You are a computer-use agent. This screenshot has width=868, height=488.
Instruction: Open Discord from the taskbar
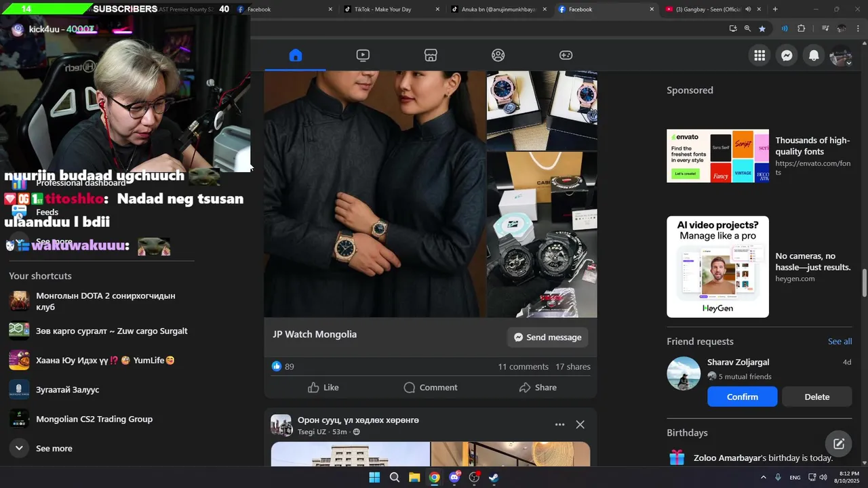click(x=454, y=477)
